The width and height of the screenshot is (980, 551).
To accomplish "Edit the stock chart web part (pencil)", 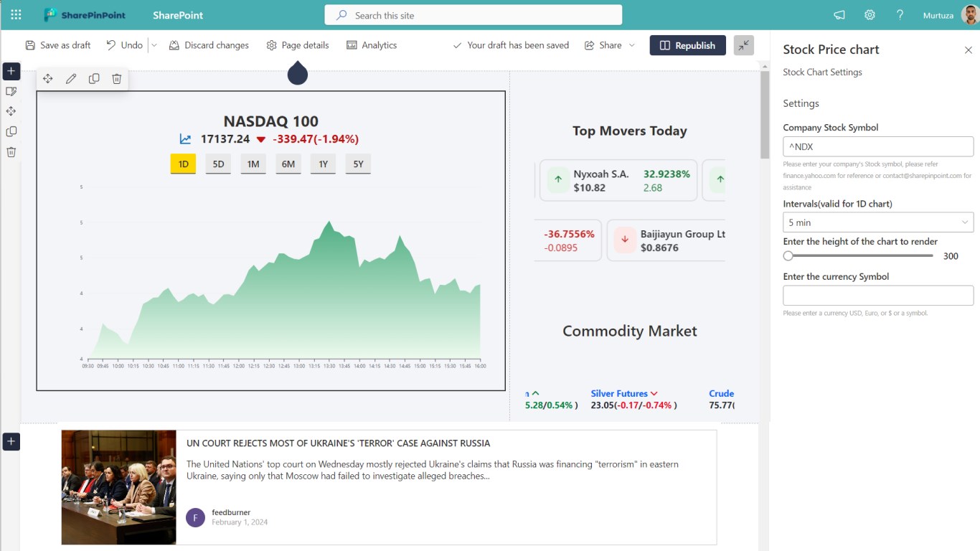I will [71, 79].
